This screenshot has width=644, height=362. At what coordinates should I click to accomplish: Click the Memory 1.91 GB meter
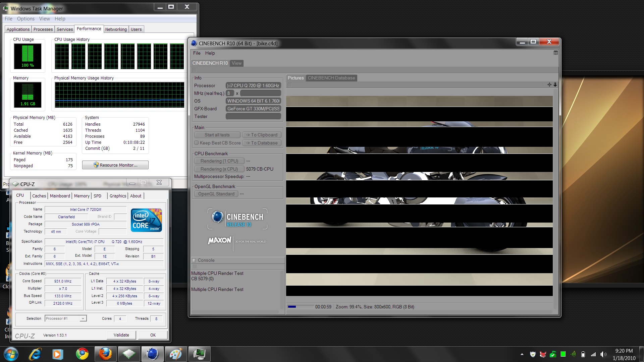click(28, 95)
